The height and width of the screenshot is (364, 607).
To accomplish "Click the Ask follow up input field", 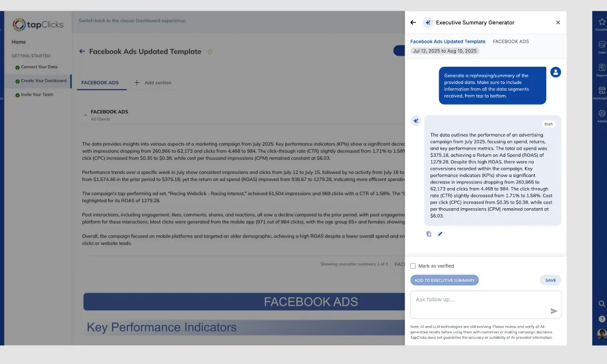I will 486,305.
